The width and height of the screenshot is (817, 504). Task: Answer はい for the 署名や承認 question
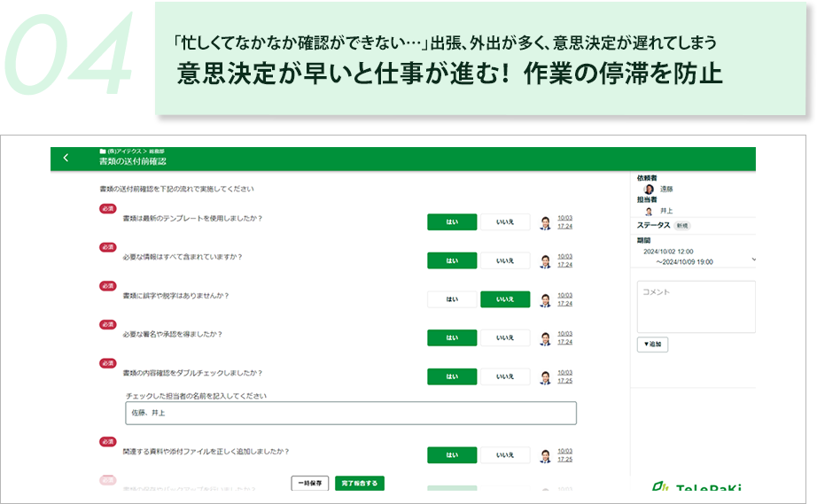pos(452,337)
